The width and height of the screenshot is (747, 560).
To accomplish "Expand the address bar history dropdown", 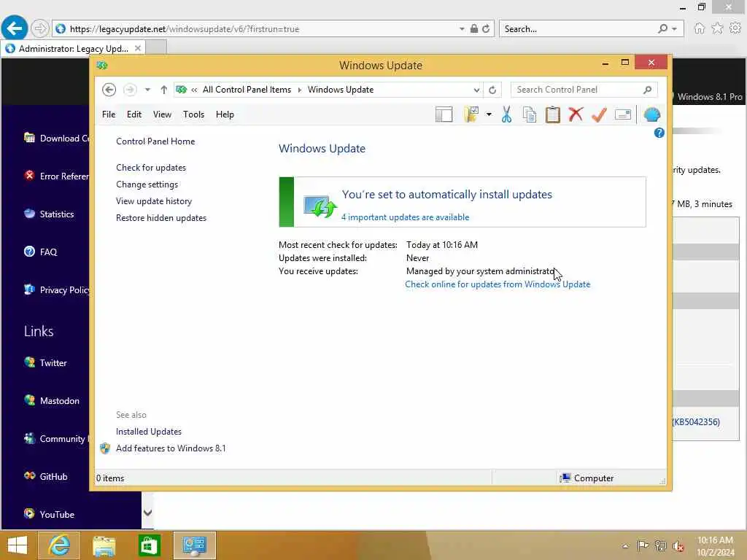I will [476, 90].
